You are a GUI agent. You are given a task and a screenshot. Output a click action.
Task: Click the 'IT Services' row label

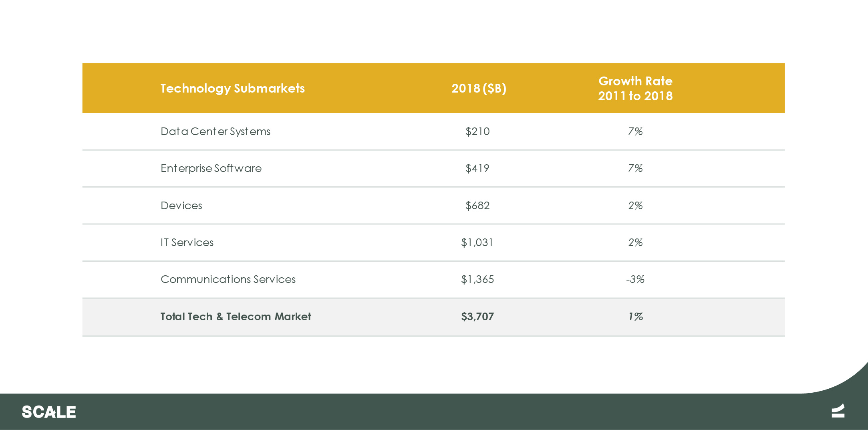click(187, 242)
